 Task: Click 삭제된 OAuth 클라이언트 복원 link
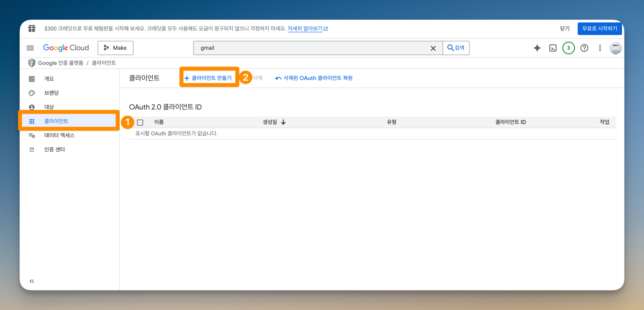(x=314, y=78)
